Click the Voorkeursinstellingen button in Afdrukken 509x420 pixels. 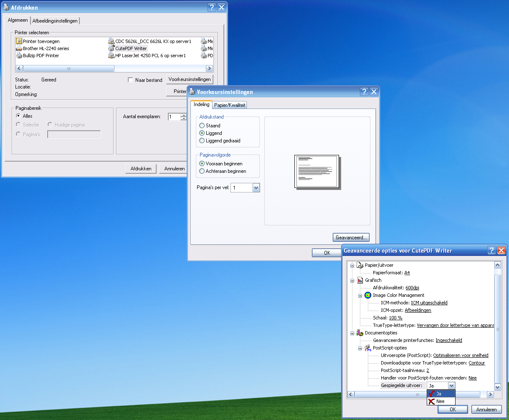click(190, 79)
